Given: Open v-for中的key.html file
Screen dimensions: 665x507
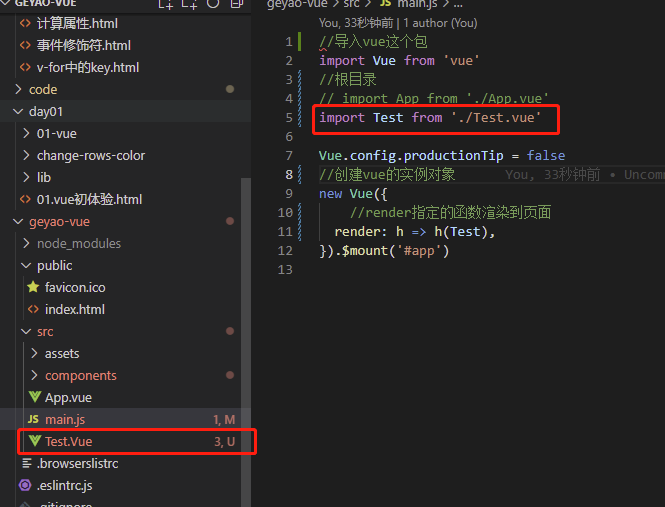Looking at the screenshot, I should (x=88, y=67).
